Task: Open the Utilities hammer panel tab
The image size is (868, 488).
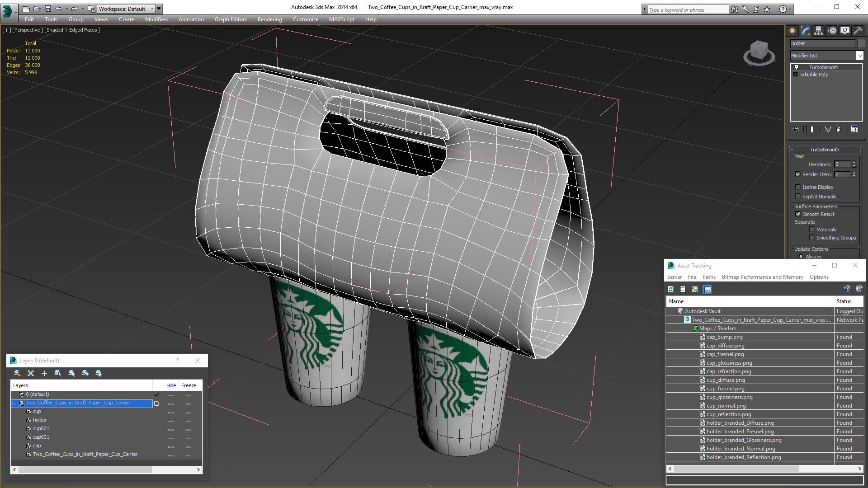Action: coord(858,31)
